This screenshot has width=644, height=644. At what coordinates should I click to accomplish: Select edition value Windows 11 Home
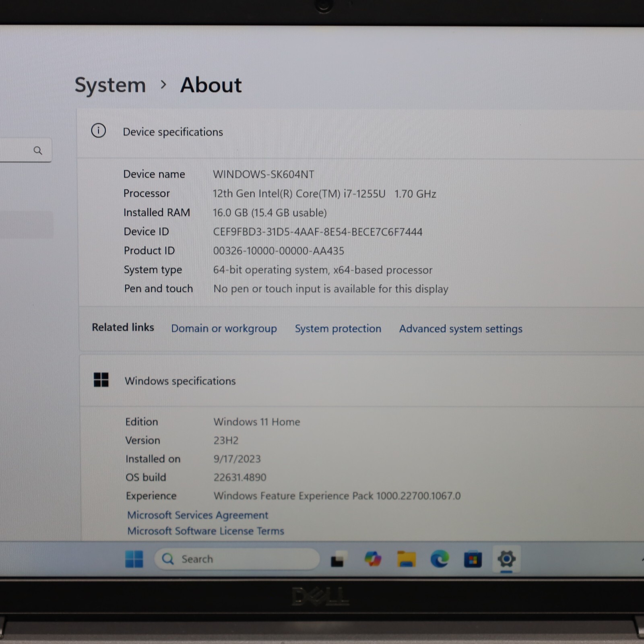tap(257, 422)
